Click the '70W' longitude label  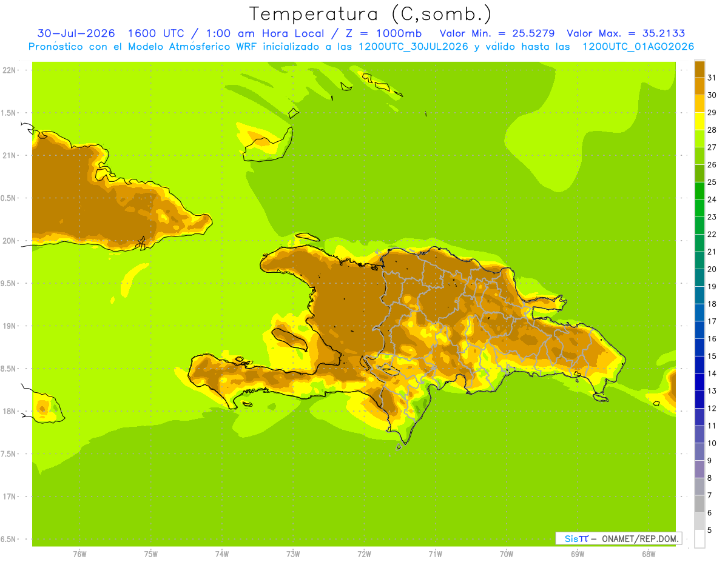tap(507, 554)
